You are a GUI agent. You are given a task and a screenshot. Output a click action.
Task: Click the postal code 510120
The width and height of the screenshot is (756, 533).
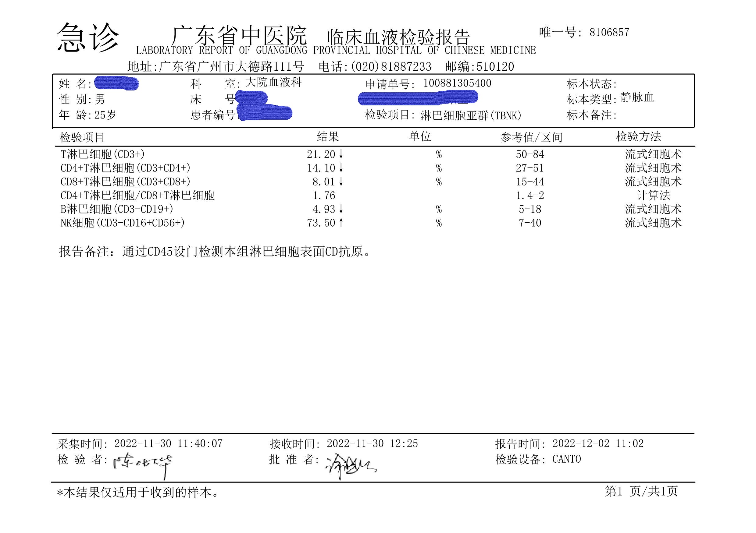click(495, 67)
